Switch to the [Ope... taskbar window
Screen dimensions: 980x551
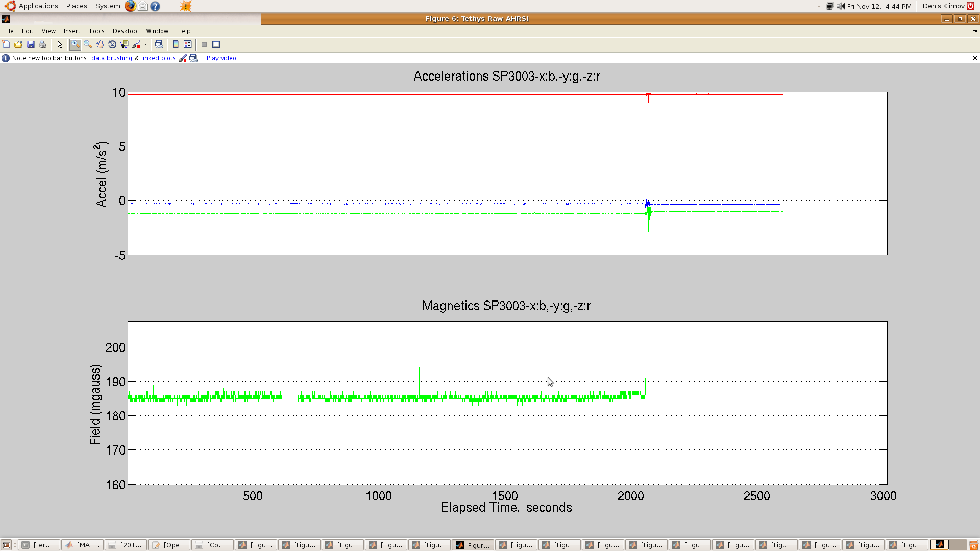(x=169, y=545)
